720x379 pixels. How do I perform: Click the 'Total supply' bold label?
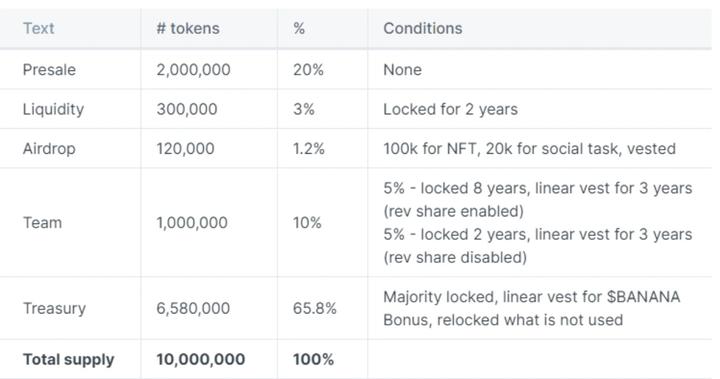(x=68, y=360)
